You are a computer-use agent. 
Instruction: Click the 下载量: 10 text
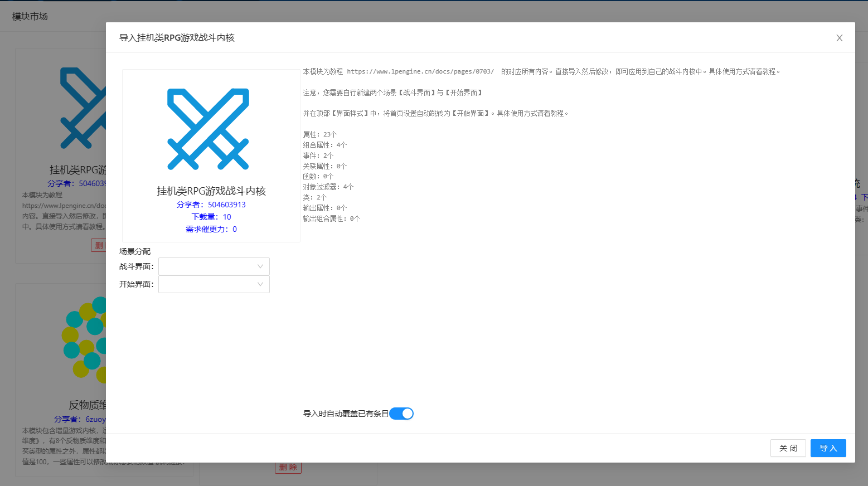pyautogui.click(x=211, y=217)
